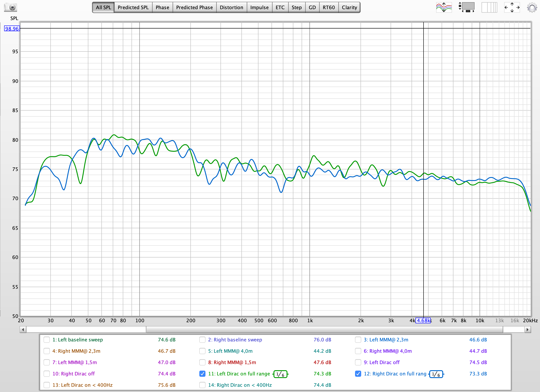Switch to the All SPL tab
Screen dimensions: 540x392
click(103, 7)
